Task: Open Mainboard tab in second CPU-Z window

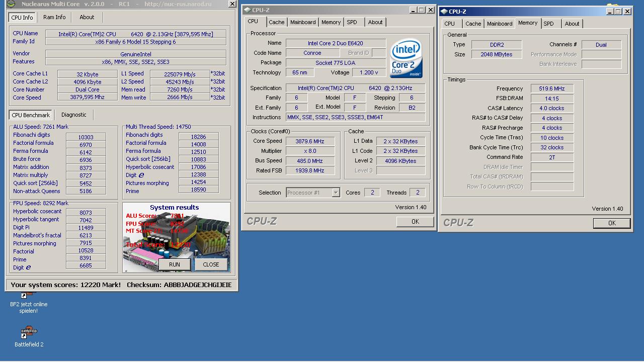Action: (x=500, y=24)
